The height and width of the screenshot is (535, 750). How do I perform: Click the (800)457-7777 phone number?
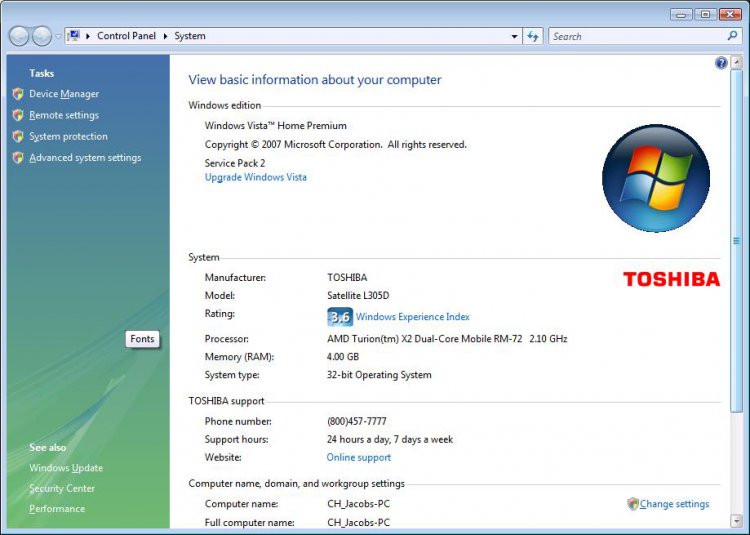click(x=357, y=422)
